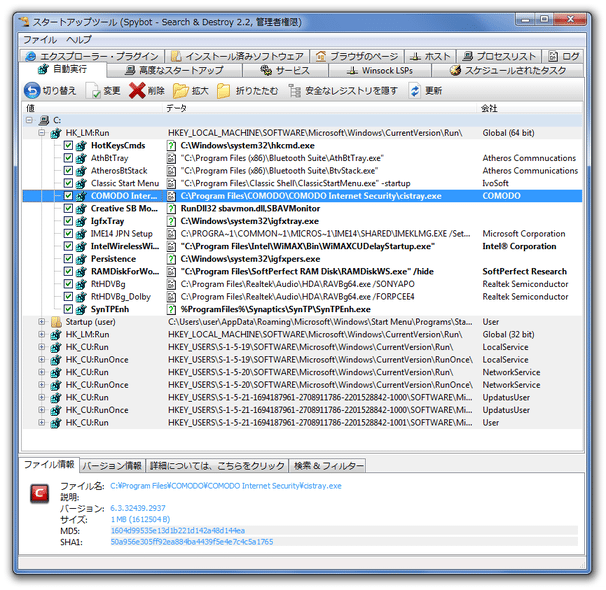The height and width of the screenshot is (590, 606).
Task: Expand HK_CU:Run S-1-5-21...-1001 User node
Action: pos(41,422)
